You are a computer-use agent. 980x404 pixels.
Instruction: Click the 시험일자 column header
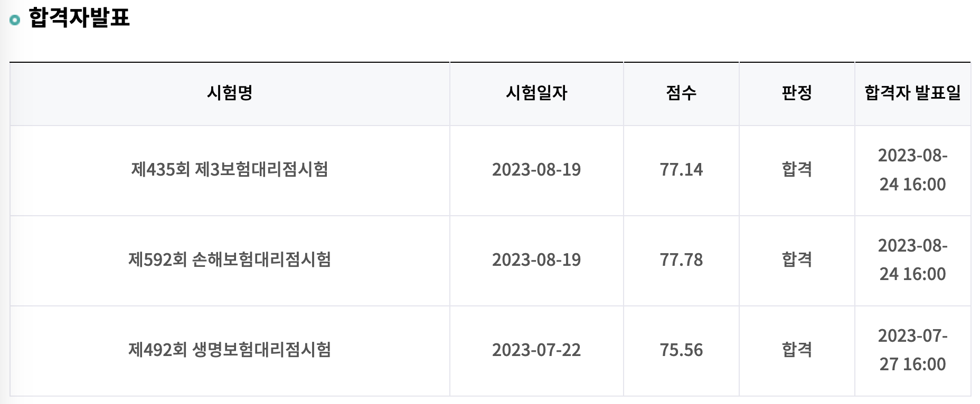(536, 93)
